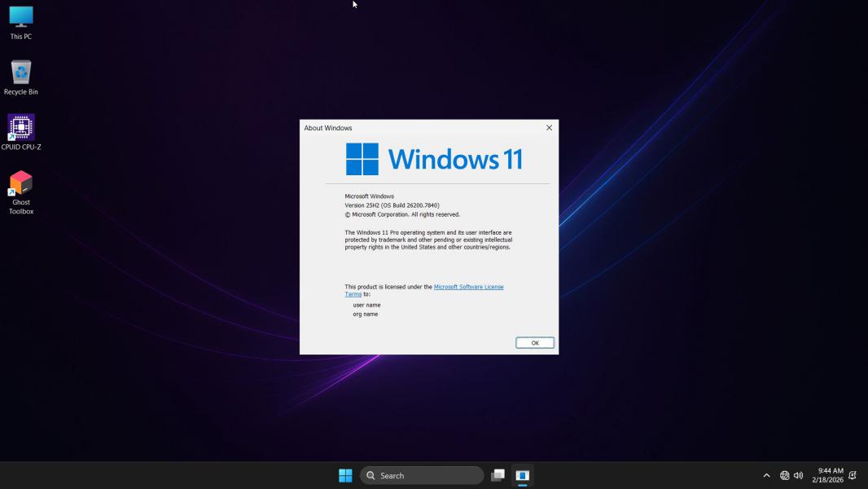Click the About Windows taskbar app icon

click(x=523, y=475)
